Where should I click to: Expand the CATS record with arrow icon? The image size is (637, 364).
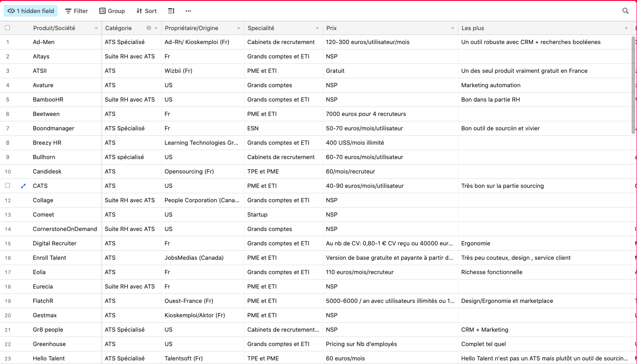click(x=23, y=186)
